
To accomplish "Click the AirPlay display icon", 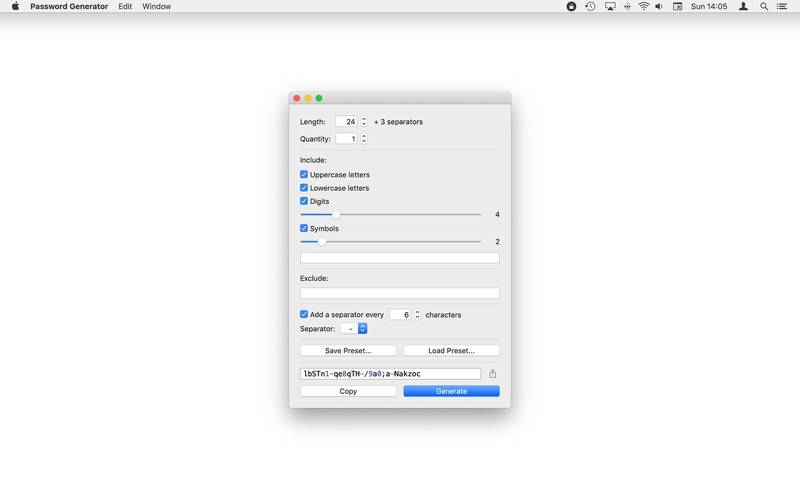I will tap(610, 6).
